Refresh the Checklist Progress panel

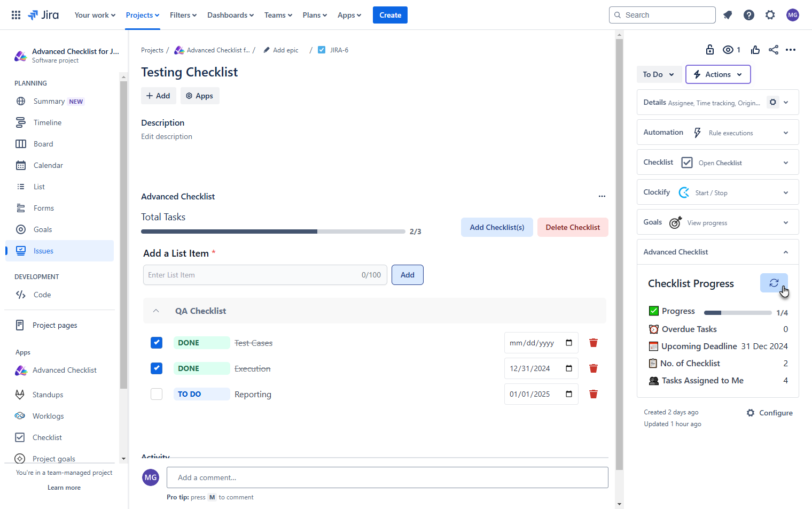point(774,283)
